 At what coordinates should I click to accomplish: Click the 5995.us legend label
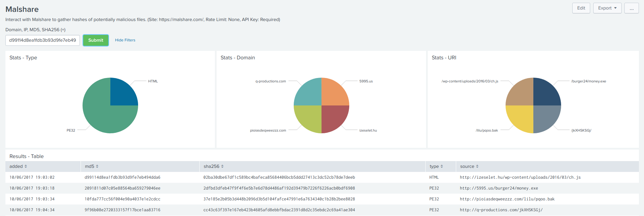(x=366, y=81)
